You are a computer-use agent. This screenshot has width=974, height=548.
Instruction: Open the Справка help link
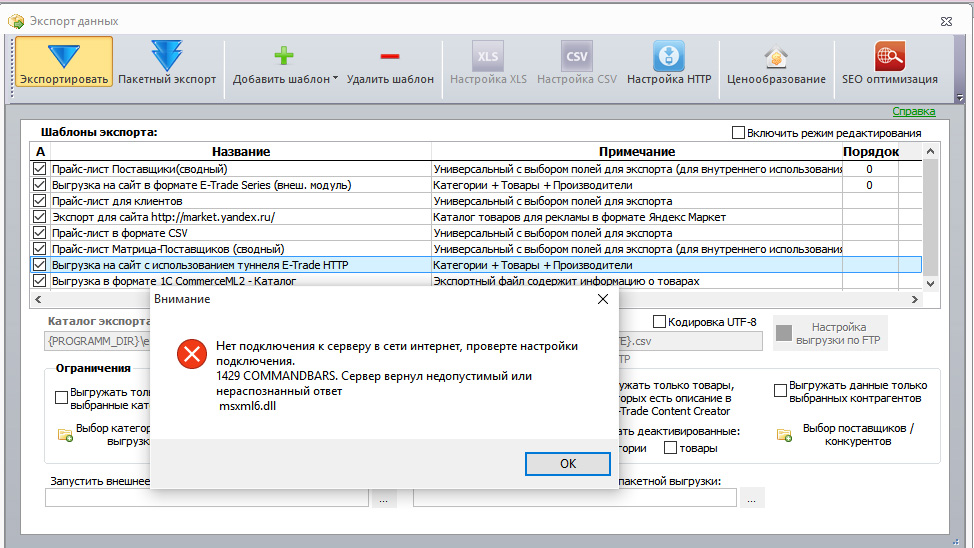click(913, 111)
